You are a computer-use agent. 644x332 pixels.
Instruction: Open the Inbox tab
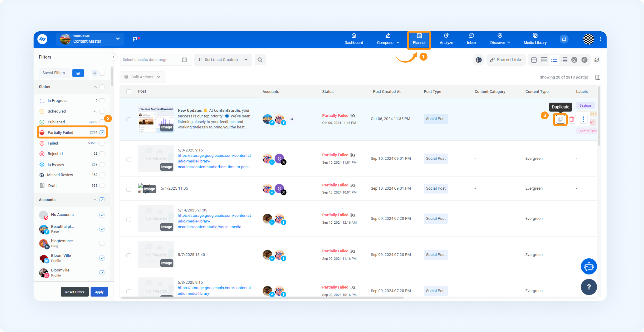(471, 39)
